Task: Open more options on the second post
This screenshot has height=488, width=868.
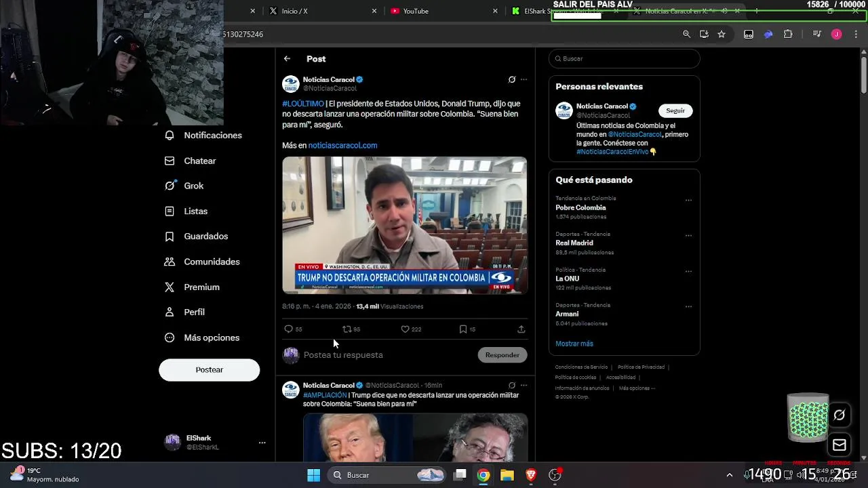Action: (x=524, y=385)
